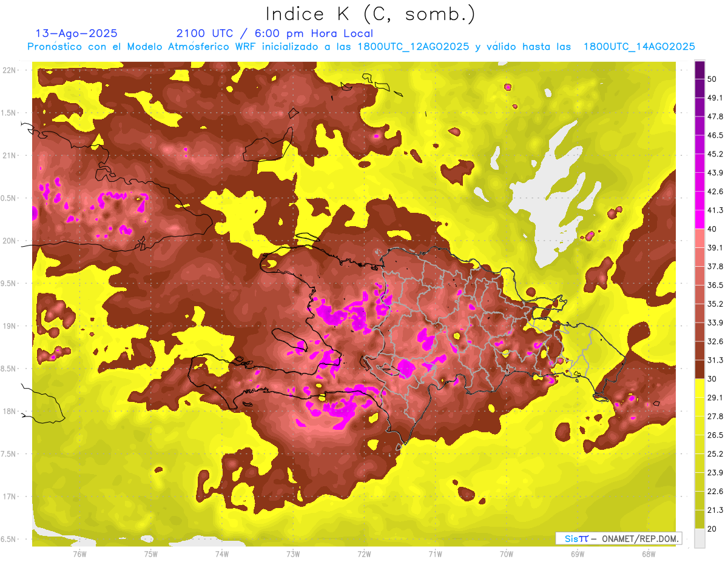Click the legend value "43.9"

pos(715,173)
